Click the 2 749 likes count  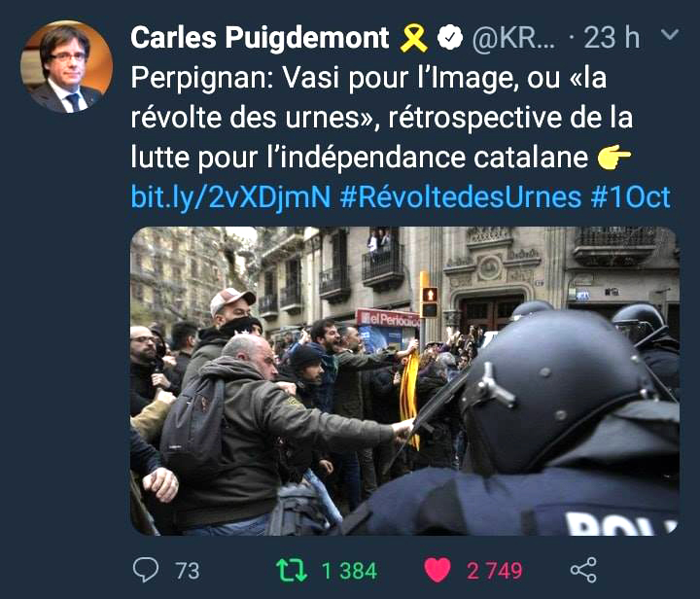pos(494,571)
